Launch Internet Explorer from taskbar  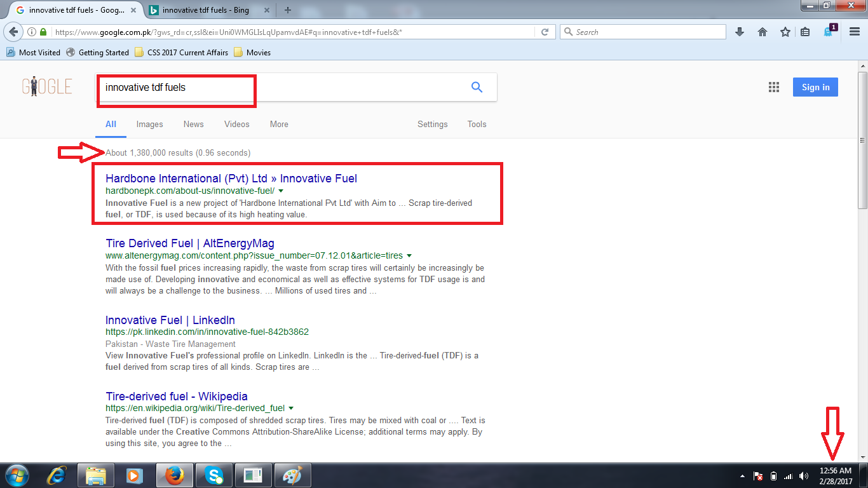pyautogui.click(x=57, y=475)
